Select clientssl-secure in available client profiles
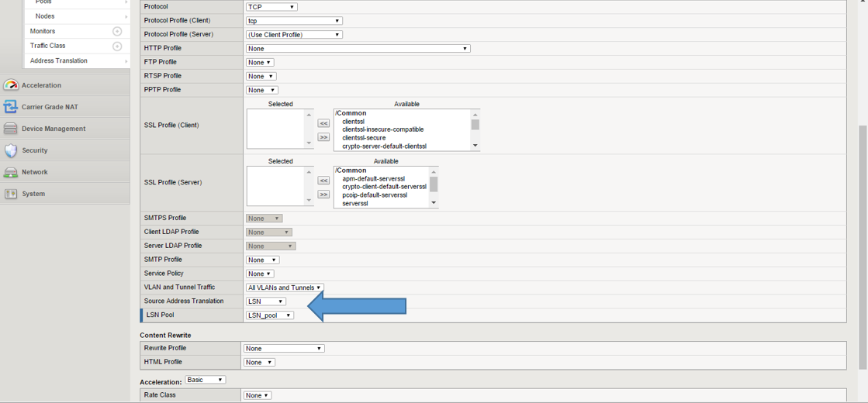Viewport: 868px width, 403px height. click(x=364, y=138)
